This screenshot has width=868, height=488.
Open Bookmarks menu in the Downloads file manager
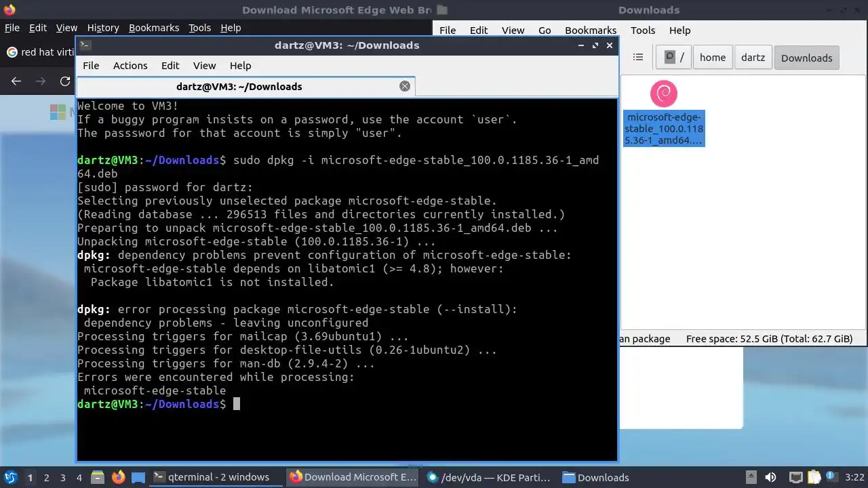click(591, 30)
